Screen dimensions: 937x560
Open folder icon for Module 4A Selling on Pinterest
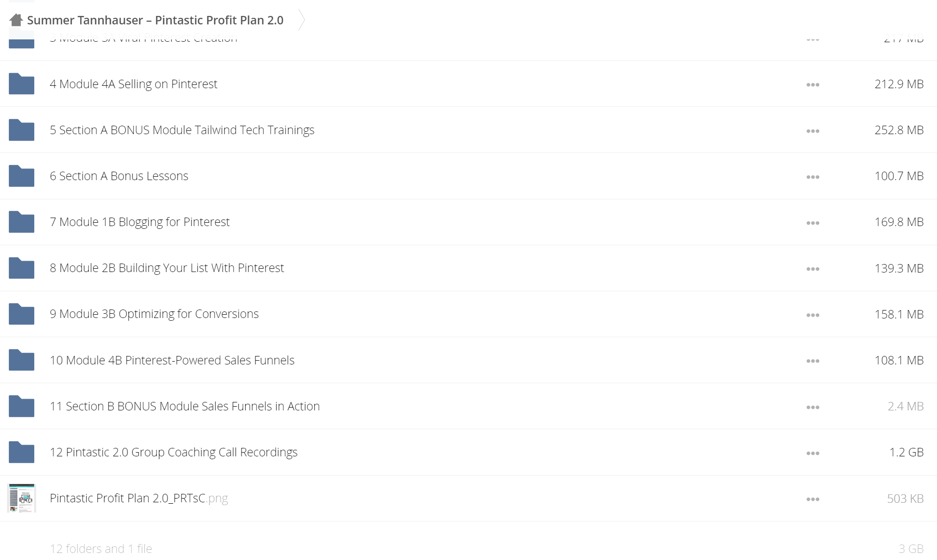22,84
